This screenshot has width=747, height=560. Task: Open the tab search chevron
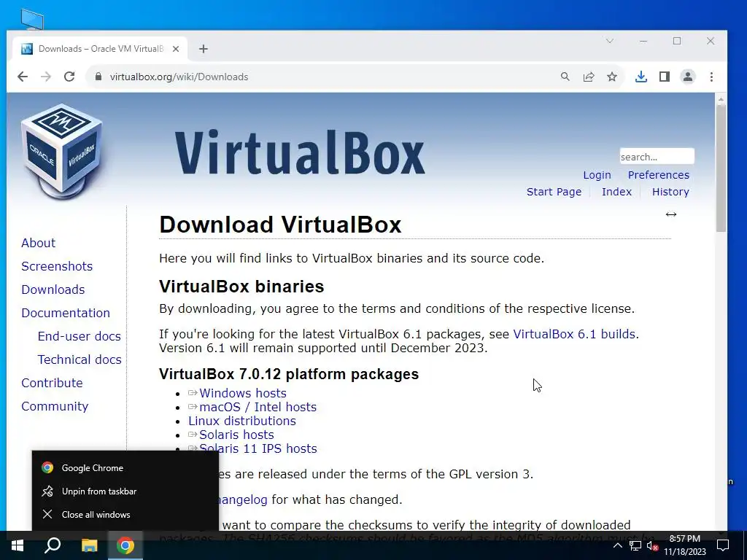(x=610, y=41)
